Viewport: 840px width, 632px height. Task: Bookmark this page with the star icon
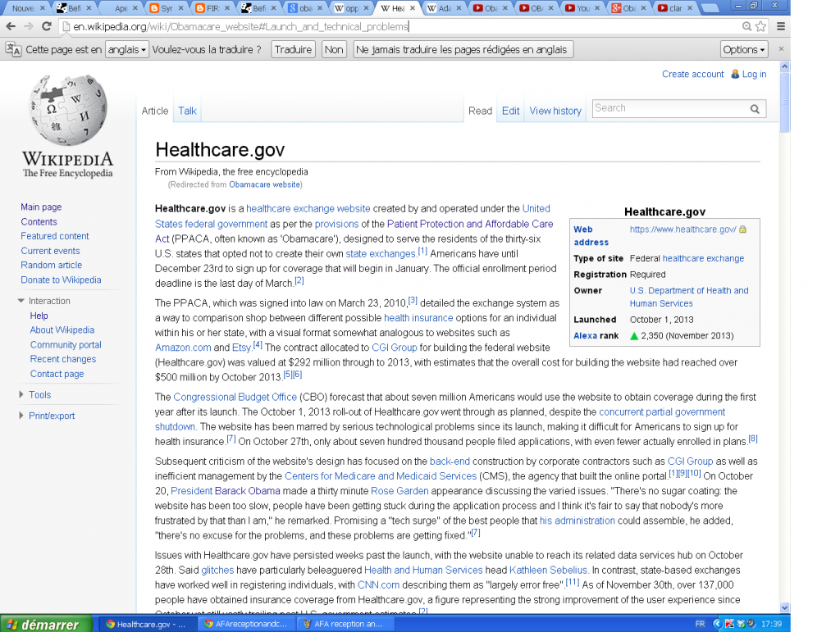tap(760, 26)
